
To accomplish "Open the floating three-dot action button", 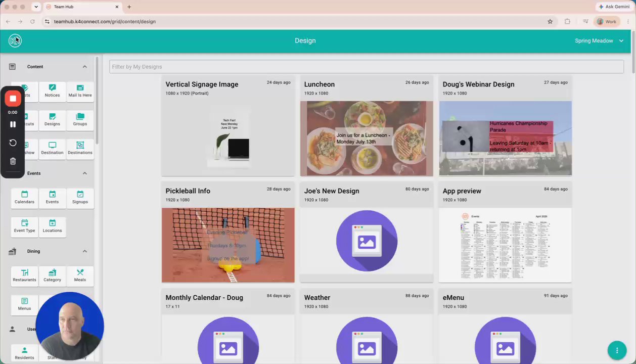I will [x=617, y=350].
